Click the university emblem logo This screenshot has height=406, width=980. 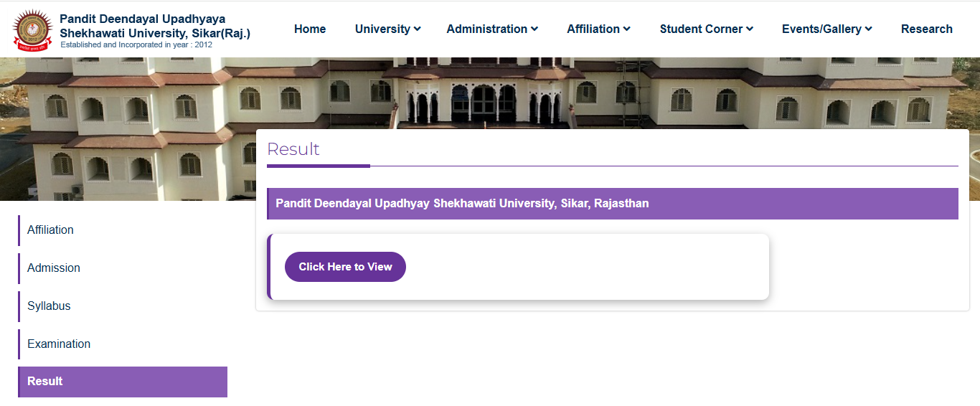32,30
